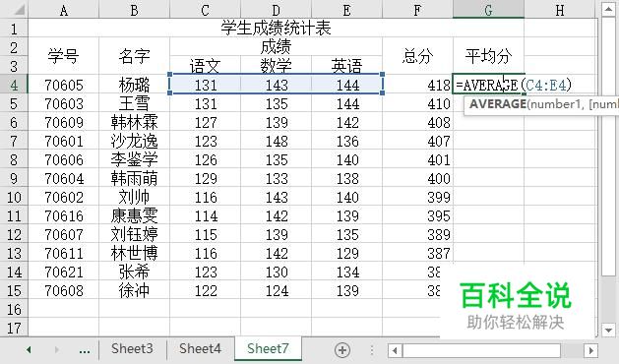This screenshot has width=619, height=364.
Task: Click student ID 70621
Action: 64,272
